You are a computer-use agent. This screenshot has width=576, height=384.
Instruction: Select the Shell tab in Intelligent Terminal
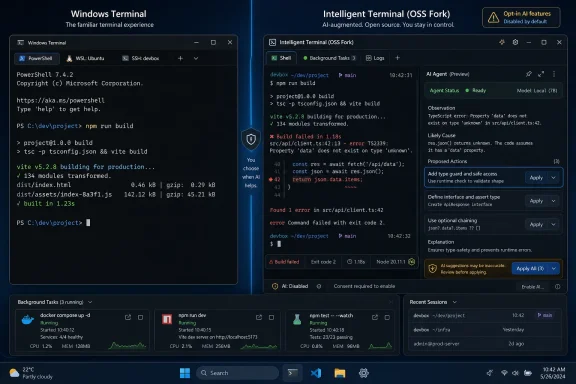pos(281,58)
